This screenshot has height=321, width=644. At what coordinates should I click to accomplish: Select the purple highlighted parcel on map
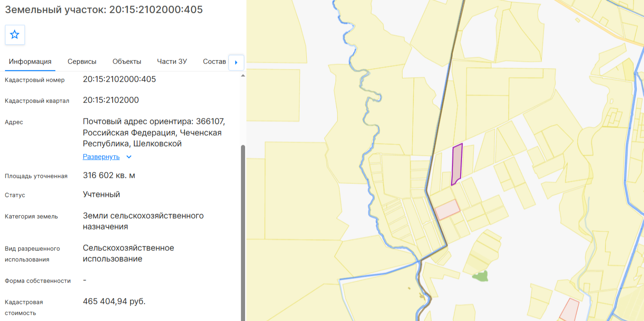(x=457, y=164)
